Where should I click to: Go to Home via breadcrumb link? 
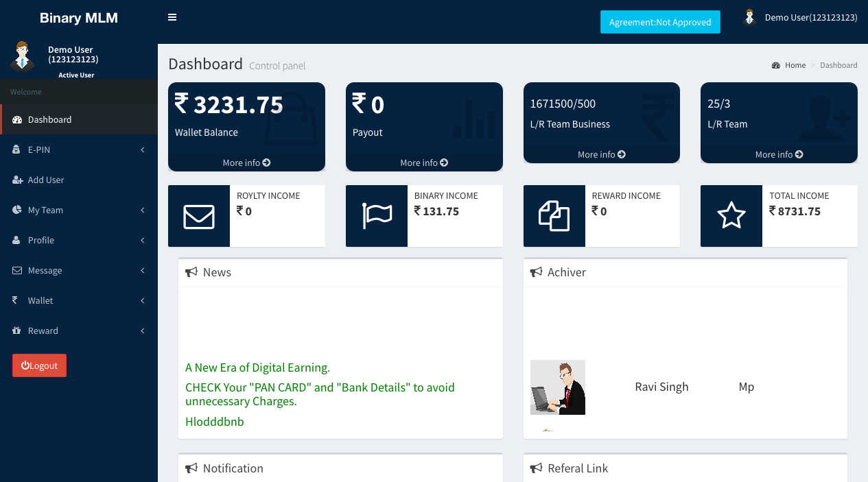point(795,65)
